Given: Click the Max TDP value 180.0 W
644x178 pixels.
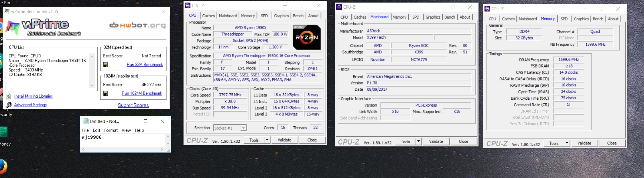Looking at the screenshot, I should pos(280,34).
